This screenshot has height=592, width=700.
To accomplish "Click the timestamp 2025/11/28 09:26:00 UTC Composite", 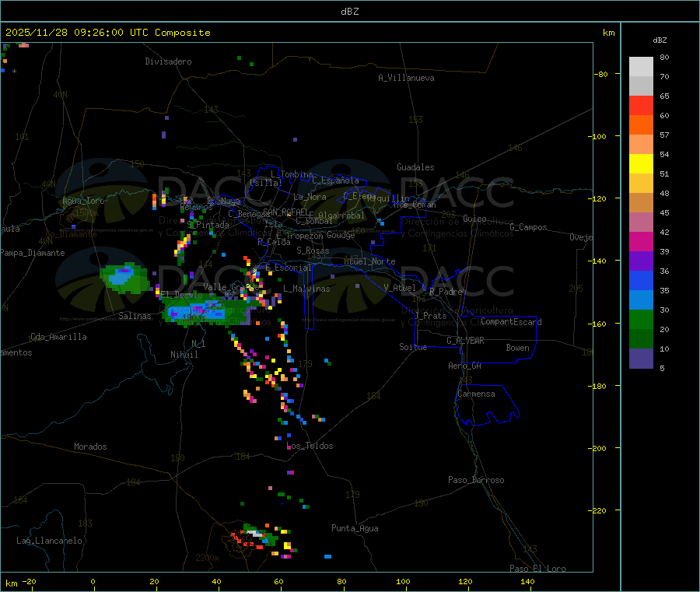I will [x=107, y=33].
